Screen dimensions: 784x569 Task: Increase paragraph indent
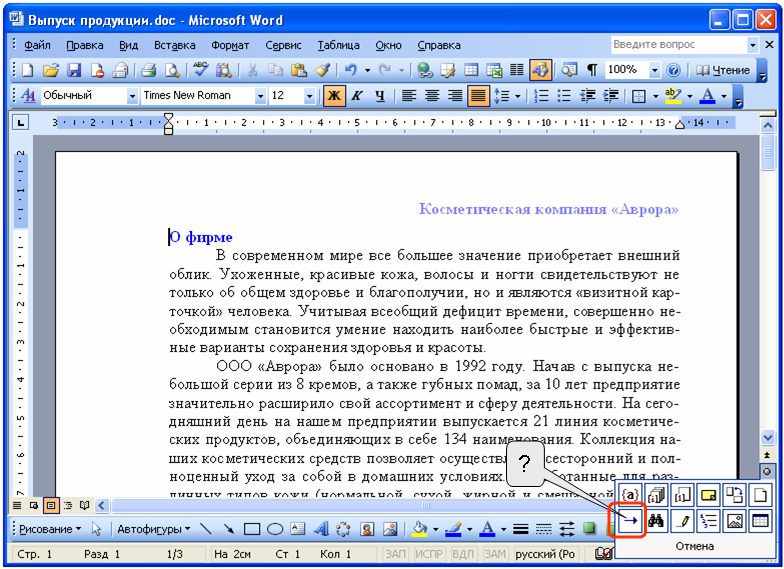[610, 96]
